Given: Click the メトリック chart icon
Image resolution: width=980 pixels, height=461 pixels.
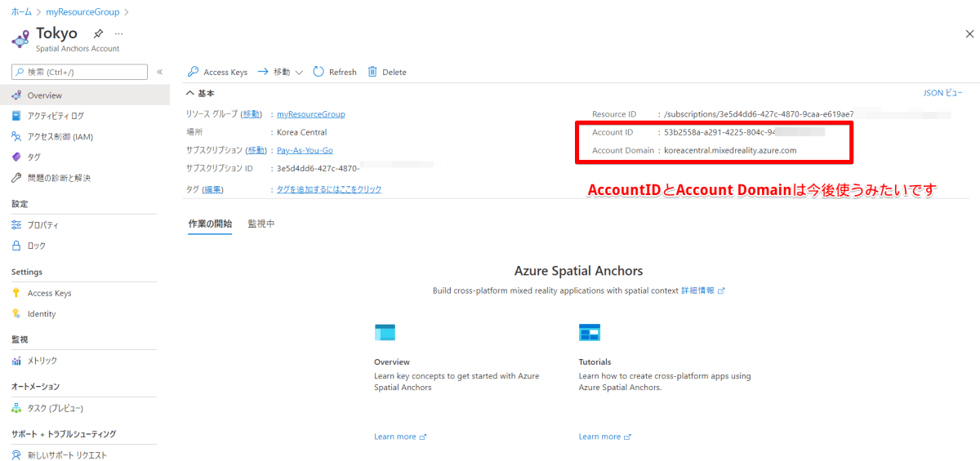Looking at the screenshot, I should pos(17,361).
